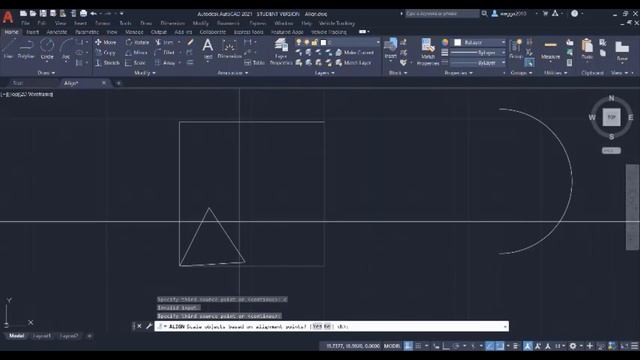Click the customize wrench icon on command line
Screen dimensions: 640x360
click(x=149, y=326)
